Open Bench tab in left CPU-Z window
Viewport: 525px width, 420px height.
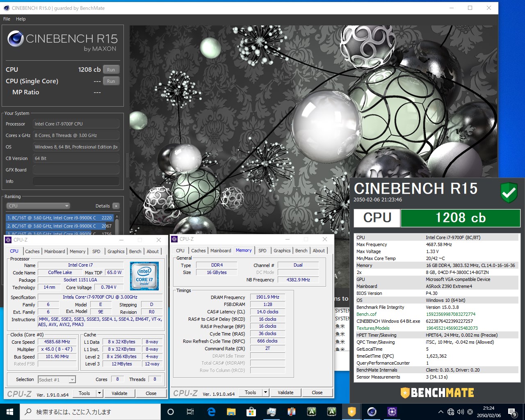(x=135, y=251)
